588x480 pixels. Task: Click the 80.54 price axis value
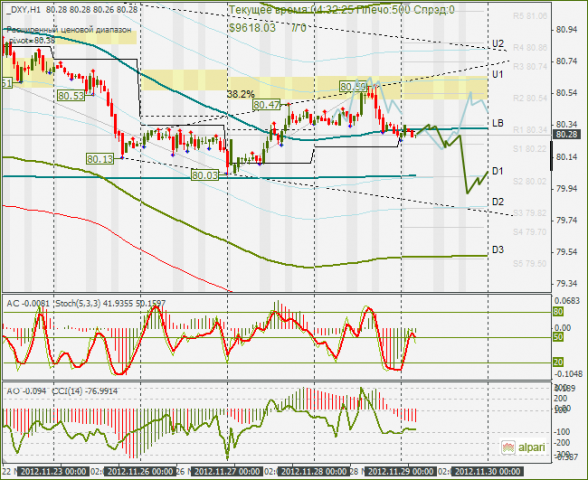tap(567, 93)
